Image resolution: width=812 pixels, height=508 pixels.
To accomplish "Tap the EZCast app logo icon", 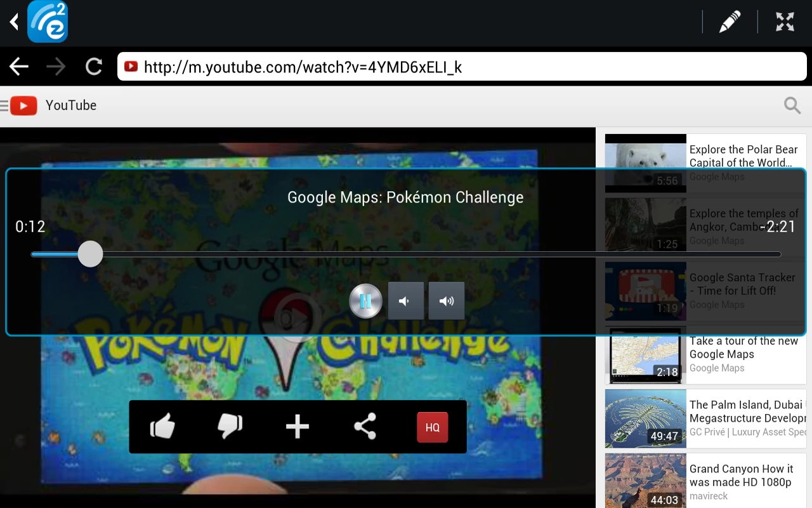I will point(48,22).
